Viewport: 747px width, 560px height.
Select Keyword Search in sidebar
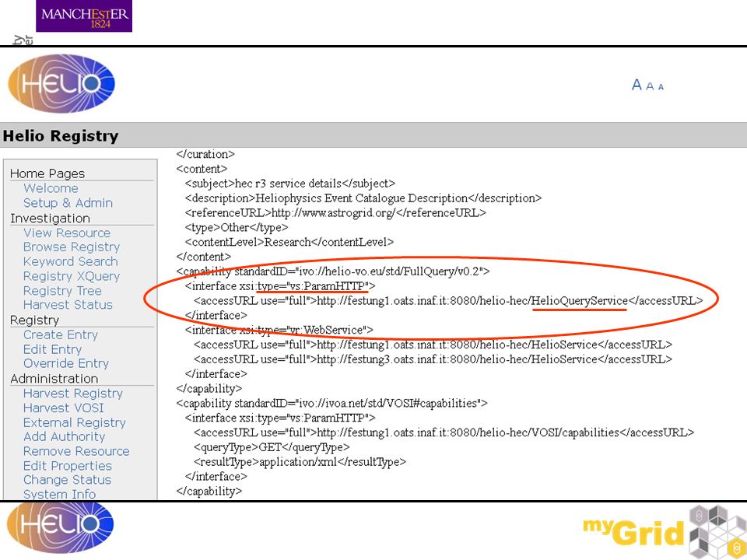(x=71, y=261)
